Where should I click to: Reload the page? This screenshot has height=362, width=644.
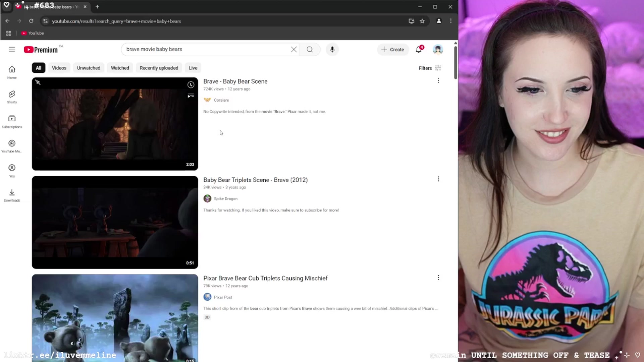[x=31, y=21]
